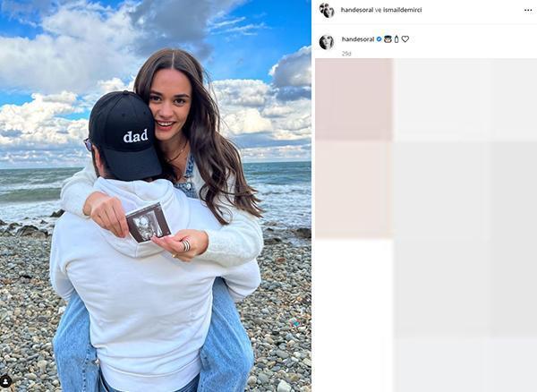Open the three-dot more options menu
Image resolution: width=537 pixels, height=392 pixels.
tap(528, 10)
